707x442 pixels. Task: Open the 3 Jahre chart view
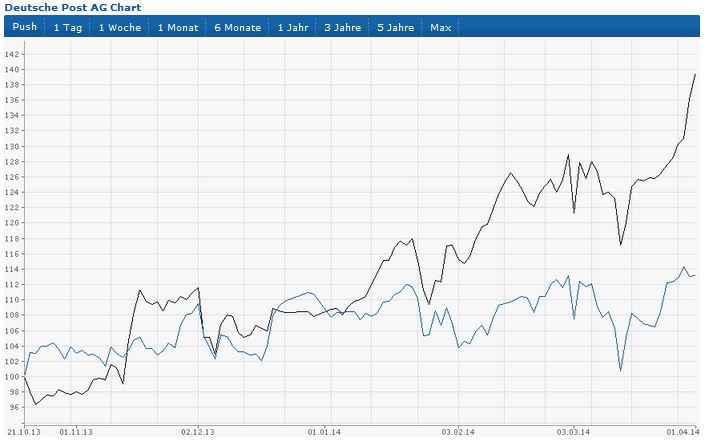pos(342,28)
